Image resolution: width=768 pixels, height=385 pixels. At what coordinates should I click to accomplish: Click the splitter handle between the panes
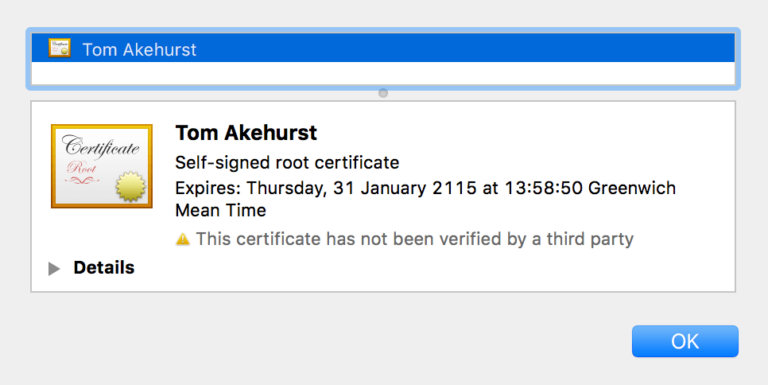[383, 93]
